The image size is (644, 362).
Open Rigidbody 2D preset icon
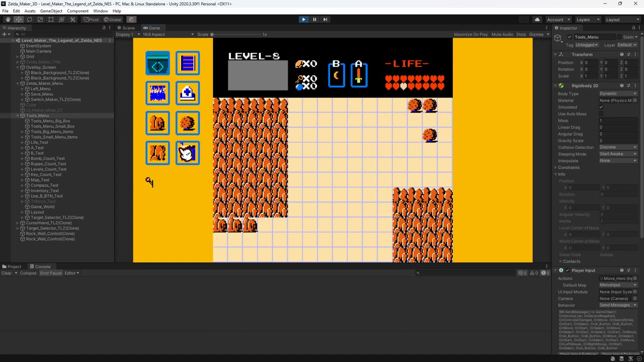click(628, 86)
